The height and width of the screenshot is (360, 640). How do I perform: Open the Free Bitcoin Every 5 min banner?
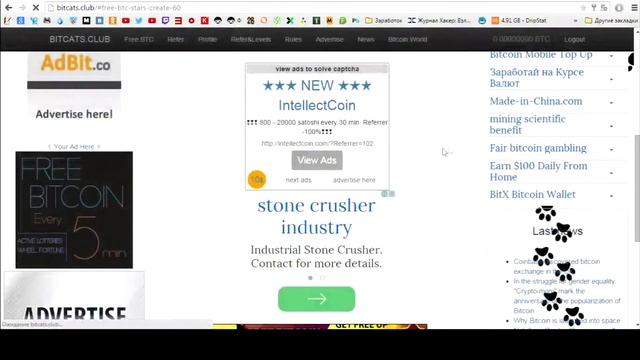click(74, 210)
